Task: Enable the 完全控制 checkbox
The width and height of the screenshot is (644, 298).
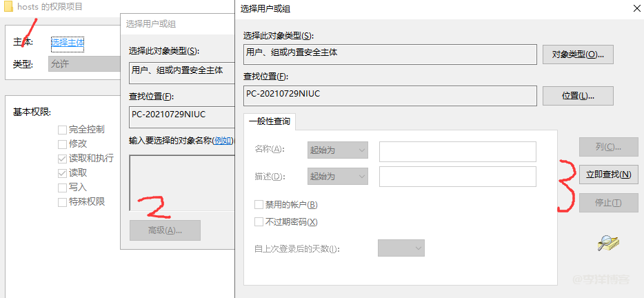Action: [63, 129]
